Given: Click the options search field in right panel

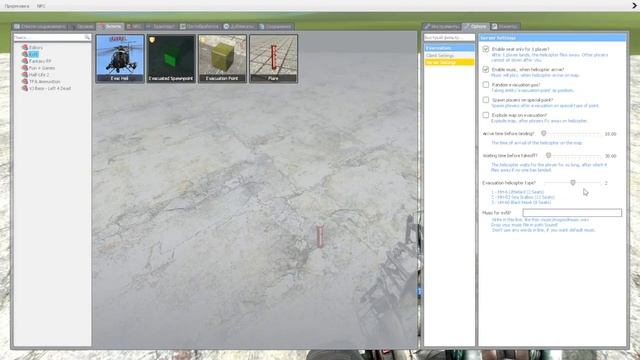Looking at the screenshot, I should click(449, 38).
